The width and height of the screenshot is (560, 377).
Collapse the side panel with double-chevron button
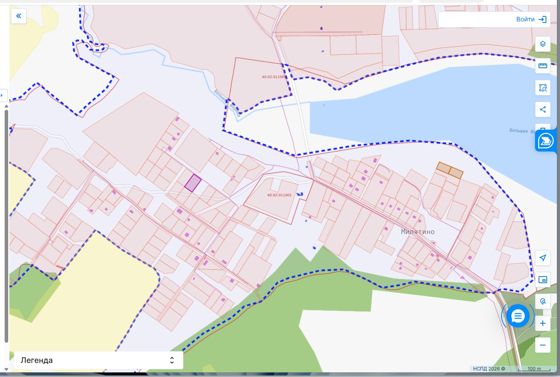19,16
